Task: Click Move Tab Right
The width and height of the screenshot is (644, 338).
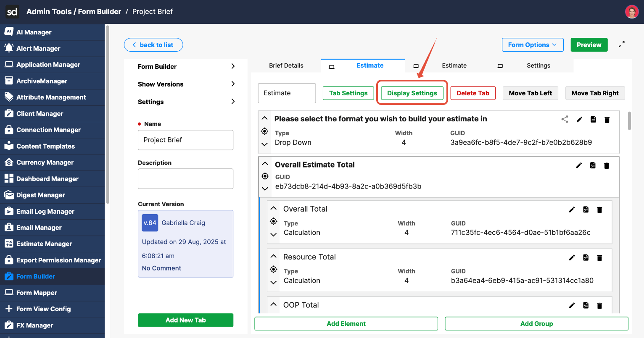Action: (595, 93)
